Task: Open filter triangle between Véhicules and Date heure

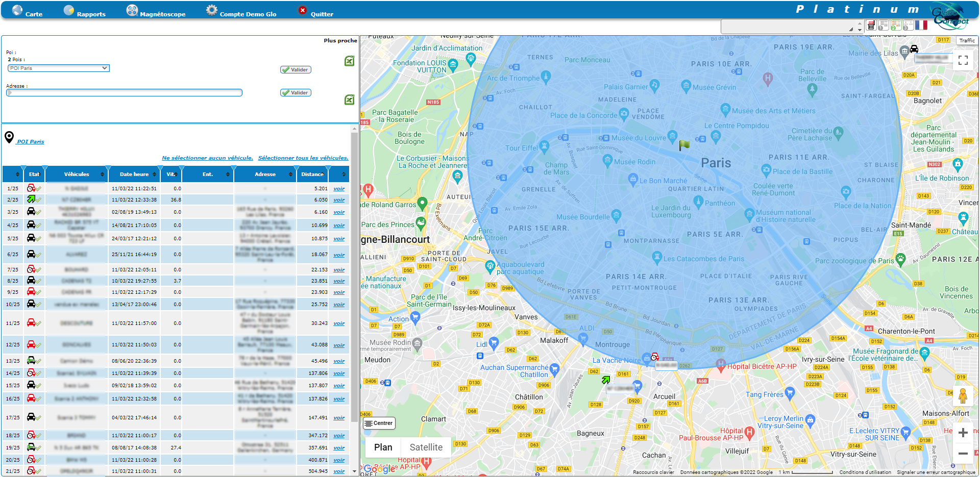Action: (x=108, y=168)
